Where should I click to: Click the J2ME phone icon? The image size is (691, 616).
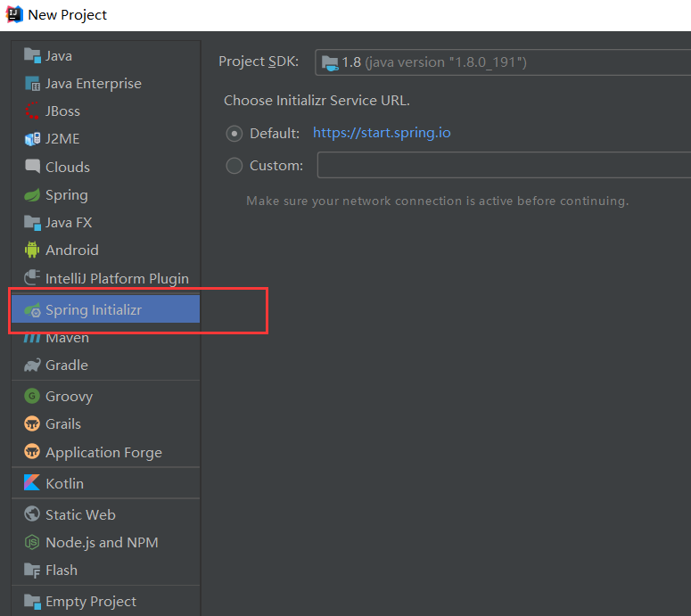click(x=32, y=139)
